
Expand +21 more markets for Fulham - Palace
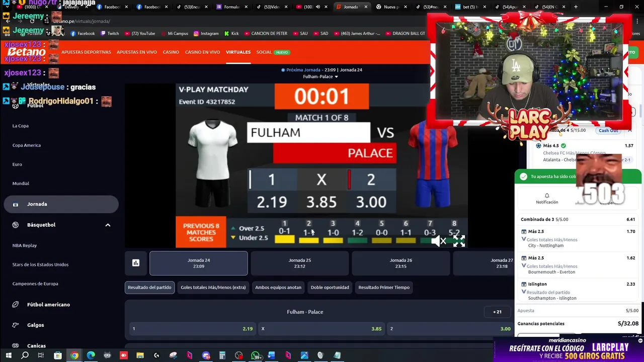click(497, 312)
